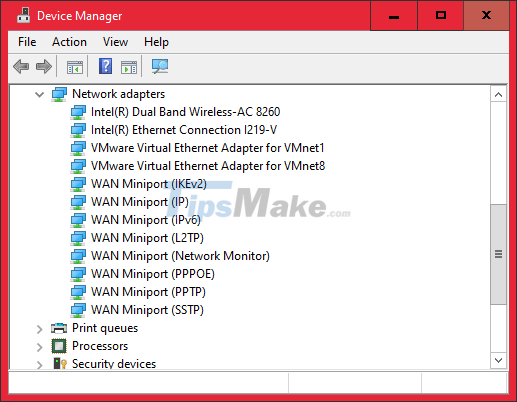Select the Print queues label
The image size is (517, 402).
pyautogui.click(x=105, y=328)
